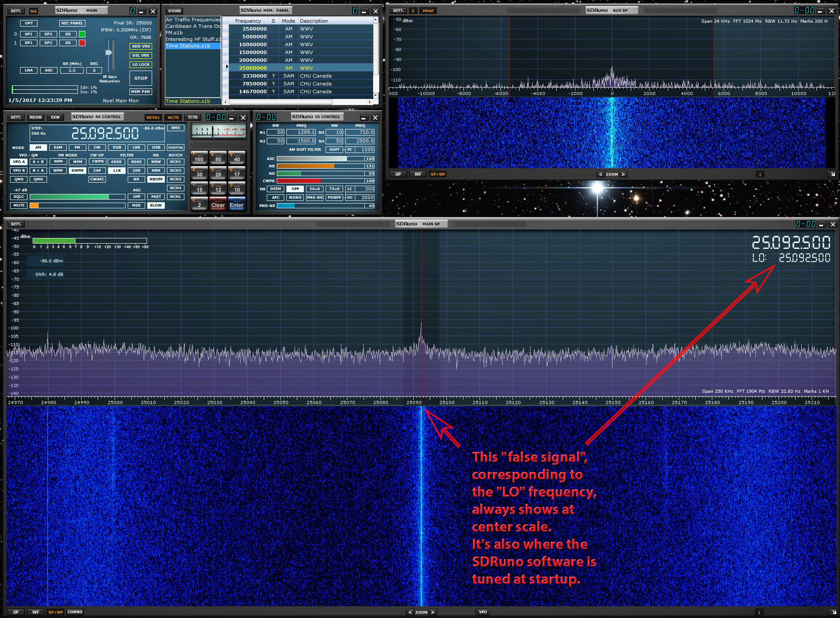The width and height of the screenshot is (840, 618).
Task: Set filter to 20K
Action: point(136,170)
